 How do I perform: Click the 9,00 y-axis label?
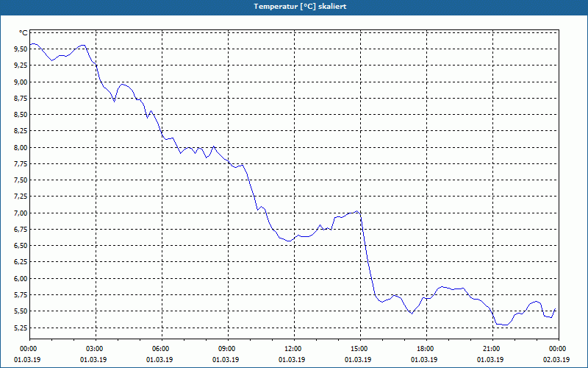coord(21,82)
